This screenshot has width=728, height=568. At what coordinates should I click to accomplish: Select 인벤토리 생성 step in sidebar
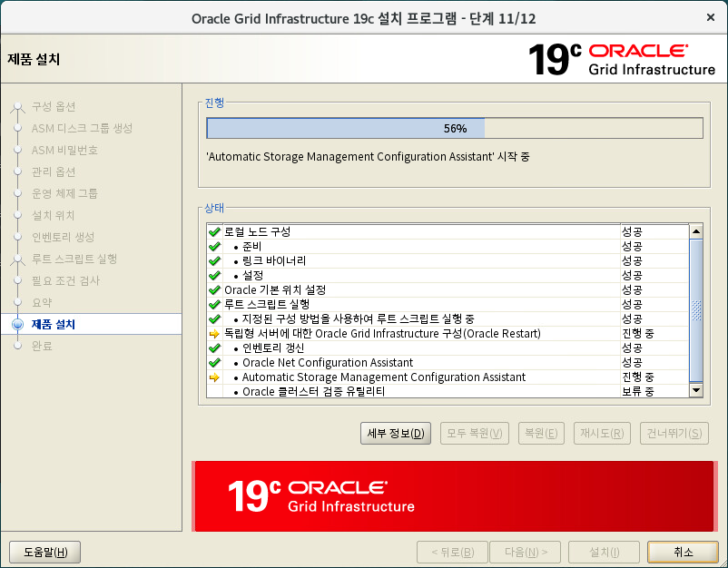64,237
